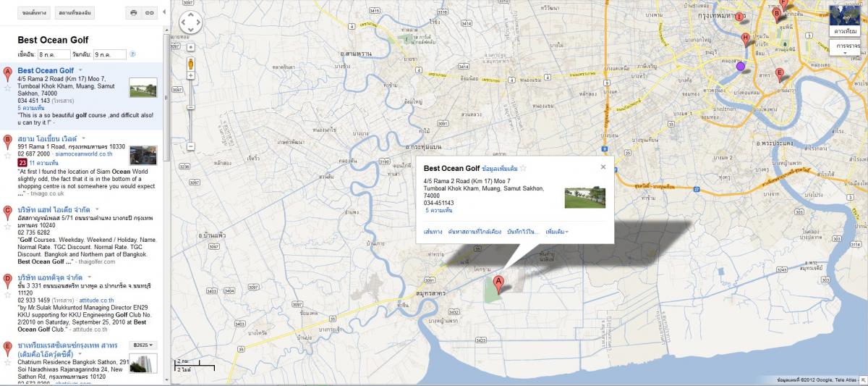Star the บริษัท แอทติจูด จำกัด result
The image size is (868, 386).
coord(8,293)
